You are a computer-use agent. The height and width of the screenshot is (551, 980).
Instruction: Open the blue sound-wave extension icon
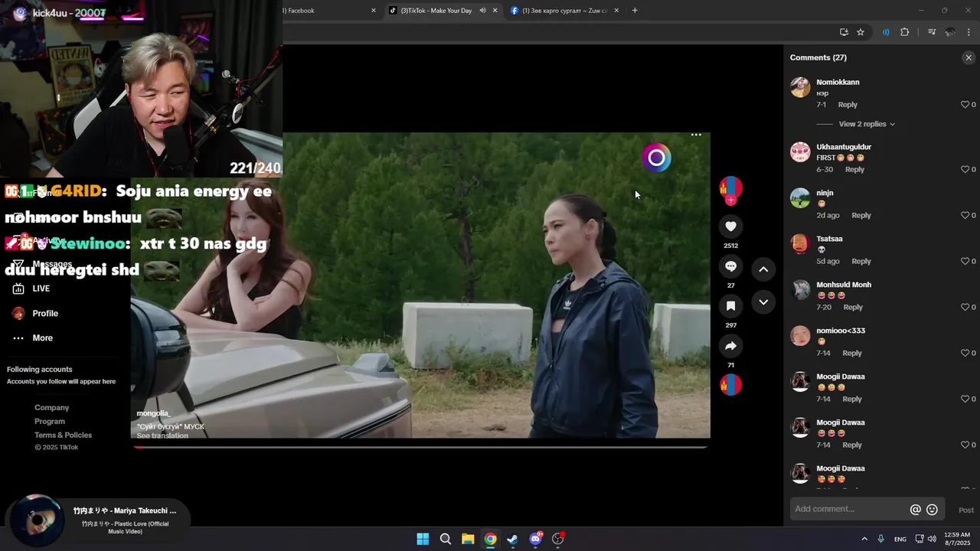point(886,32)
